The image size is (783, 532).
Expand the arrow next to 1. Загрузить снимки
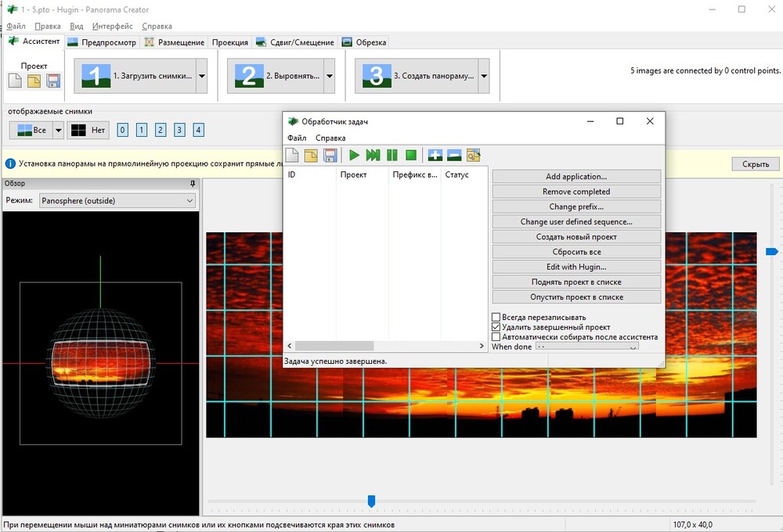(201, 77)
